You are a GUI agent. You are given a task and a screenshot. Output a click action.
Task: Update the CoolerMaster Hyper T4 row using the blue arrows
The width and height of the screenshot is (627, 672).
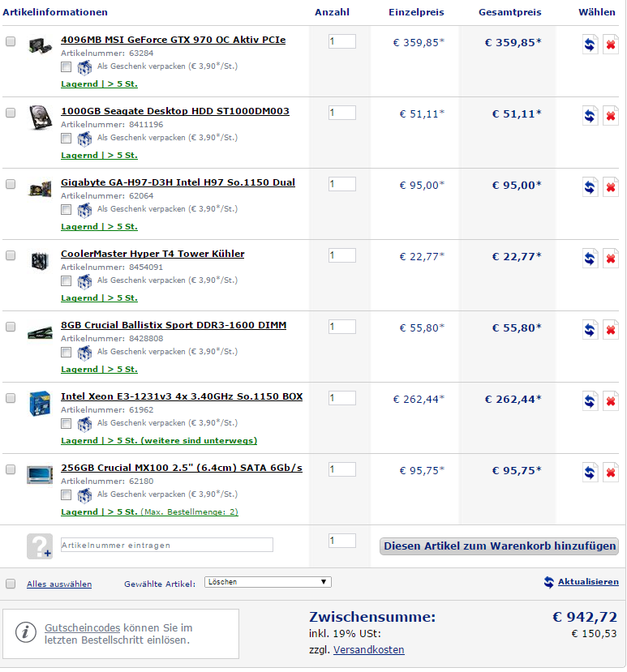pos(590,259)
